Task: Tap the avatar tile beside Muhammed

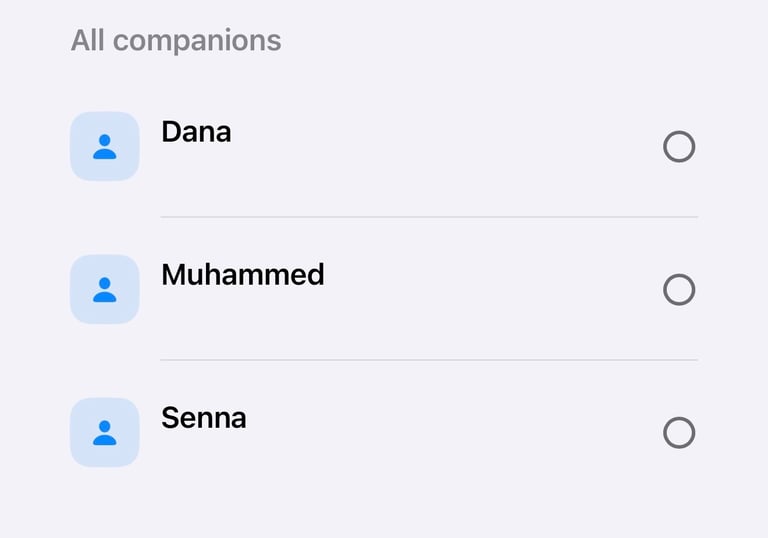Action: coord(104,289)
